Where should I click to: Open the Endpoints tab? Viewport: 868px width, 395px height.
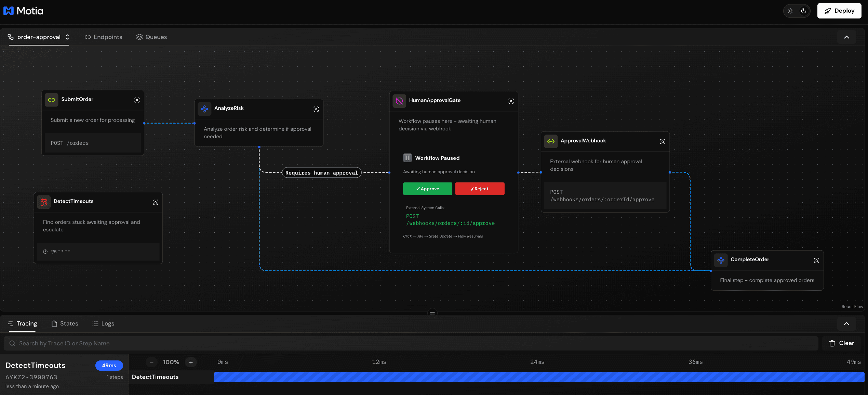(x=103, y=37)
